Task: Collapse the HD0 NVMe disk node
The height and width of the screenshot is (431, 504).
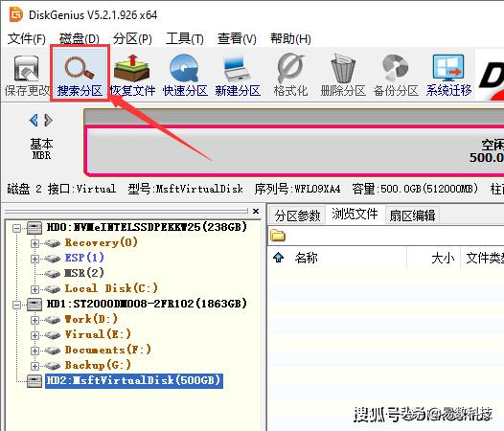Action: 16,228
